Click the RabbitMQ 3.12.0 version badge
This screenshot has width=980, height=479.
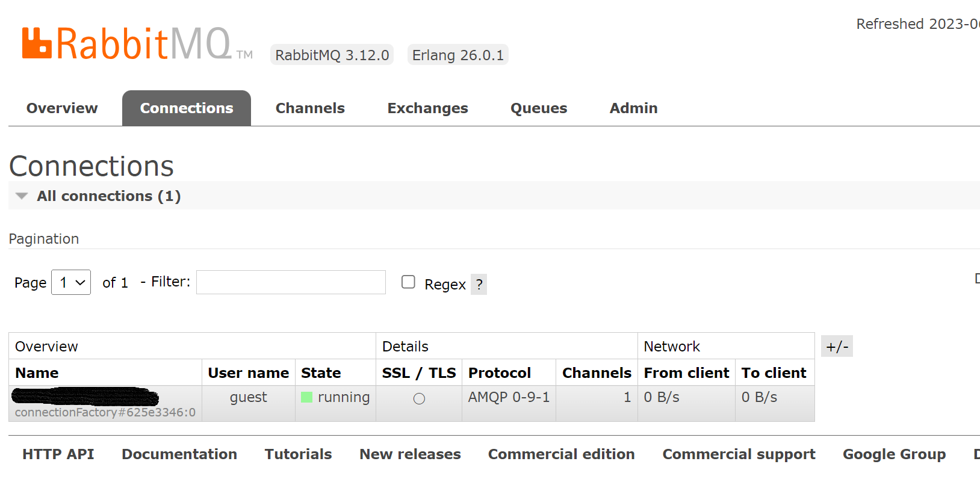[x=332, y=55]
